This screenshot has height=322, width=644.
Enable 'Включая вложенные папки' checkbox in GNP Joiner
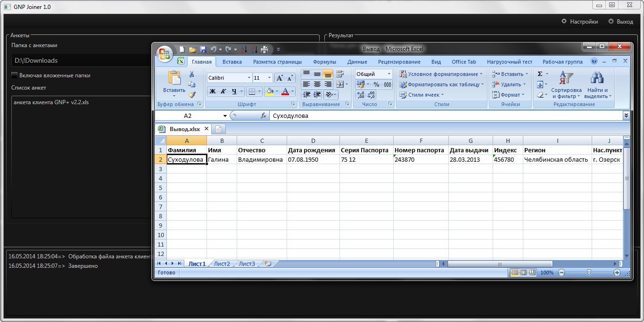coord(14,75)
